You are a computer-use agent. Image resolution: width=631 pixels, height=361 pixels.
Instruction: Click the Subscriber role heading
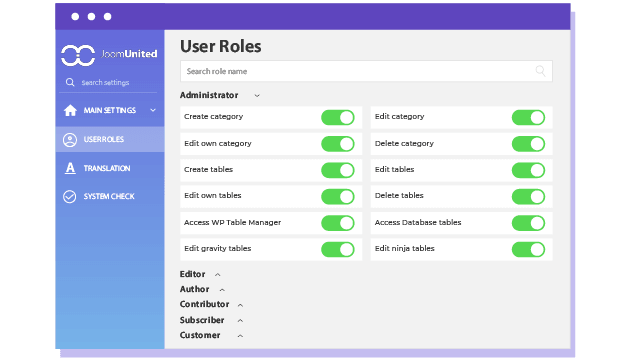pyautogui.click(x=202, y=320)
